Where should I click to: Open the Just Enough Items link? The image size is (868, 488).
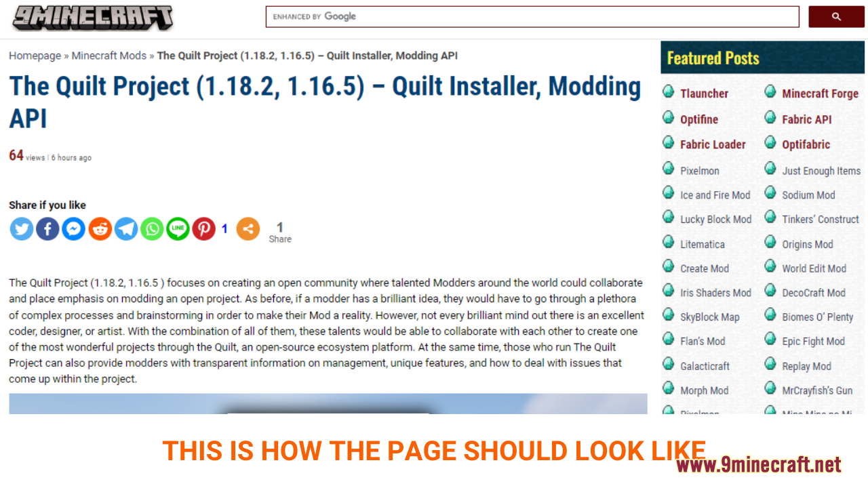click(x=821, y=171)
